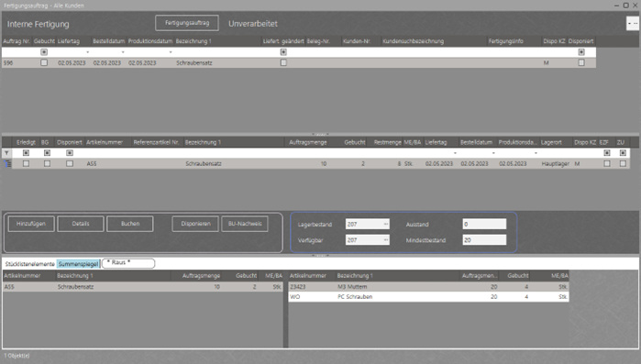The image size is (641, 364).
Task: Select order row 596
Action: 299,63
